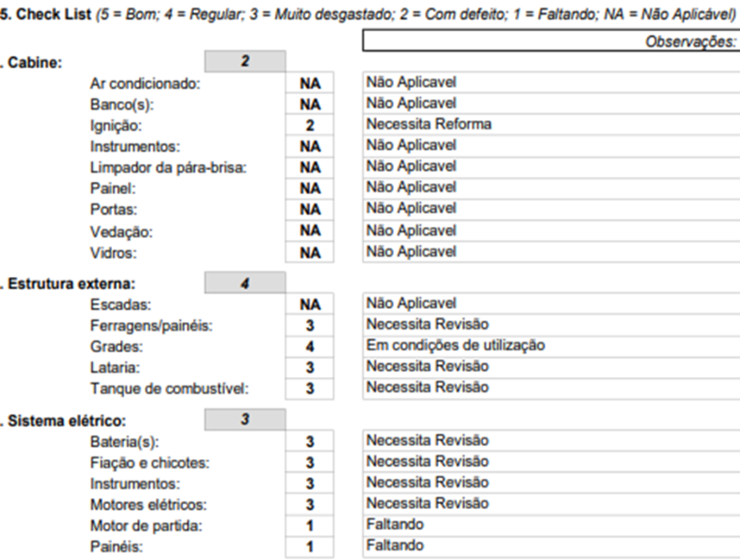Click the Necessita Reforma observation field
The height and width of the screenshot is (560, 740).
tap(549, 124)
